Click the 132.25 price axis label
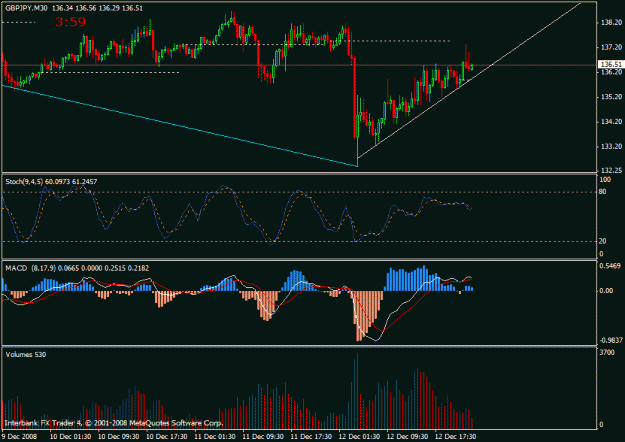Image resolution: width=625 pixels, height=442 pixels. point(611,170)
